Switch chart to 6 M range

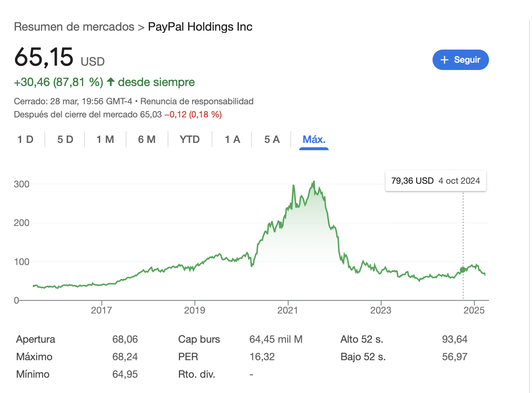point(147,139)
